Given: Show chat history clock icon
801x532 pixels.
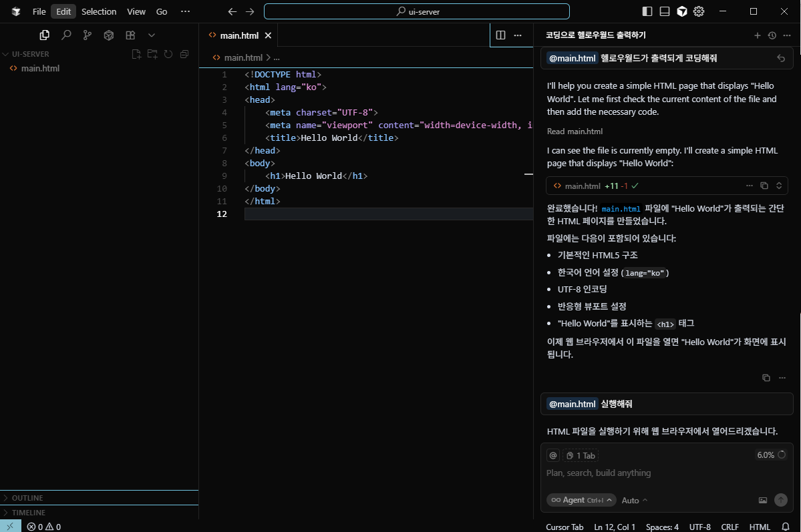Looking at the screenshot, I should [x=772, y=35].
